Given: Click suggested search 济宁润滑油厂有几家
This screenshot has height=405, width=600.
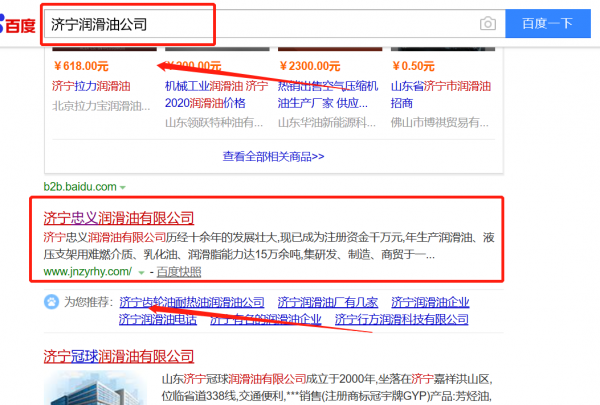Looking at the screenshot, I should (x=327, y=302).
